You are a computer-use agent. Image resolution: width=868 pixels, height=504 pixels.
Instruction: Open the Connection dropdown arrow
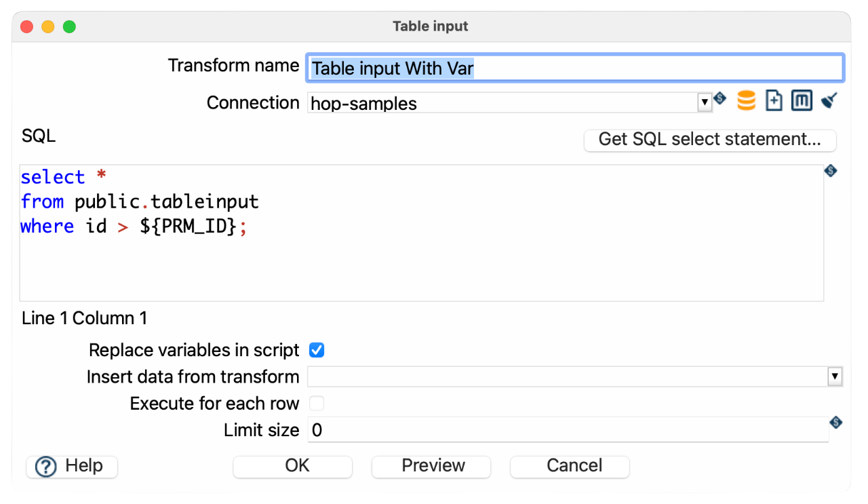pyautogui.click(x=705, y=102)
